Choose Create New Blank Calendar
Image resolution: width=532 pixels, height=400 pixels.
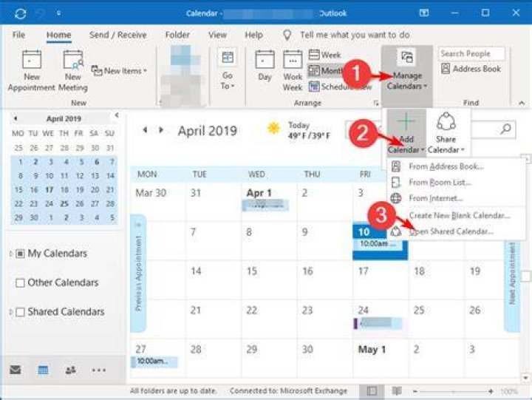(460, 216)
